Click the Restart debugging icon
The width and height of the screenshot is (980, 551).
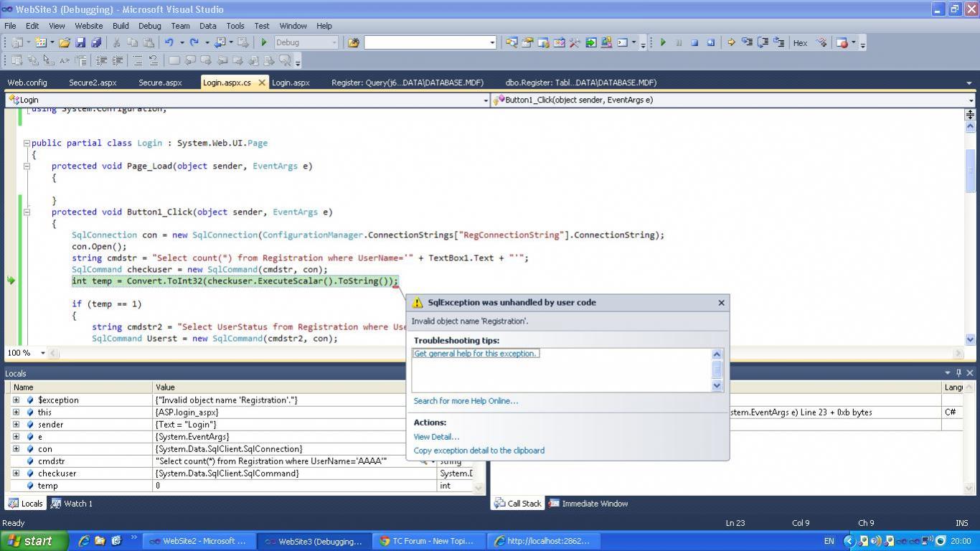(710, 42)
